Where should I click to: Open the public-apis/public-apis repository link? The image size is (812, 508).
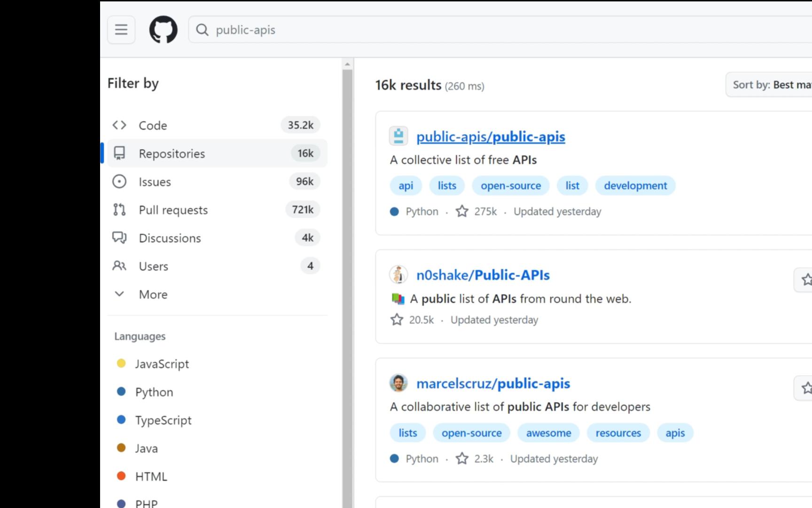[x=491, y=137]
